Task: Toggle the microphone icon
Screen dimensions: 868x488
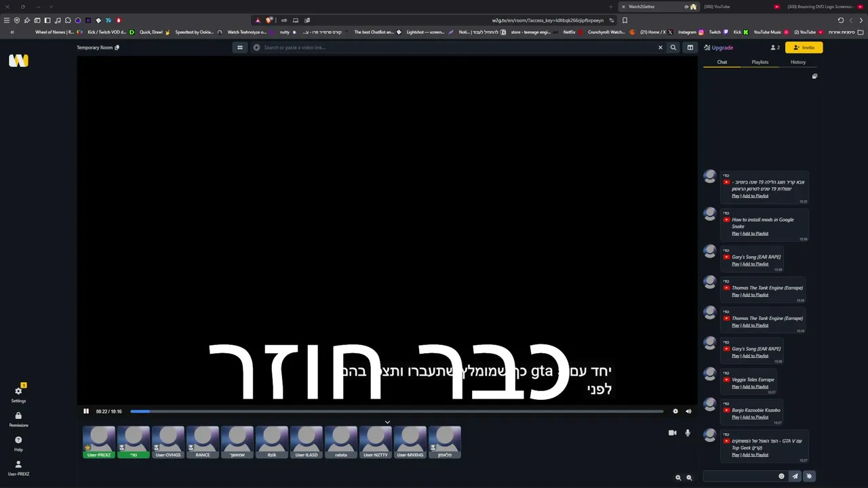Action: pyautogui.click(x=688, y=432)
